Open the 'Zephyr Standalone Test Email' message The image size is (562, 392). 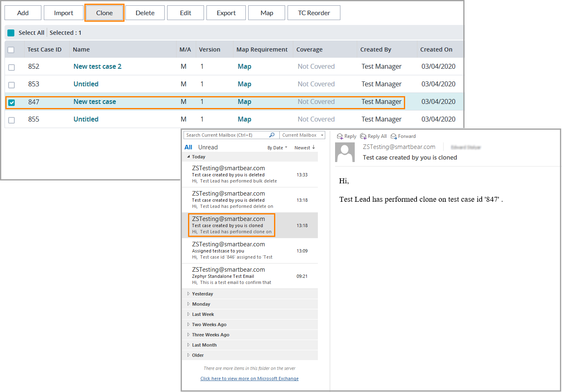point(250,276)
